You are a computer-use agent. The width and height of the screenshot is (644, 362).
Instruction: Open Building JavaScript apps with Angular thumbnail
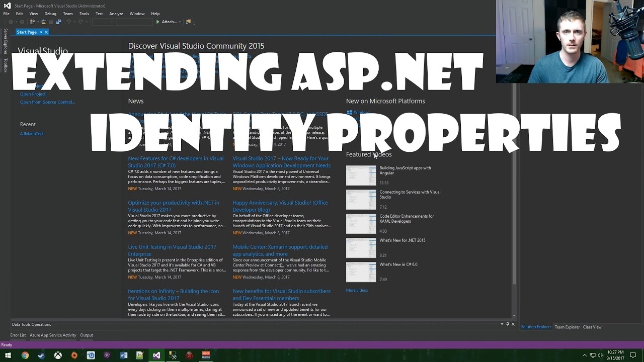(x=361, y=175)
